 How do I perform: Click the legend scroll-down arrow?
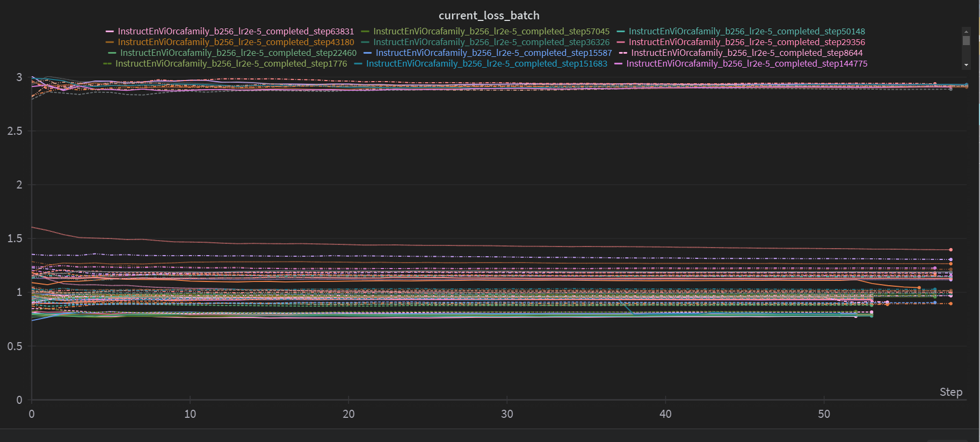pyautogui.click(x=966, y=65)
